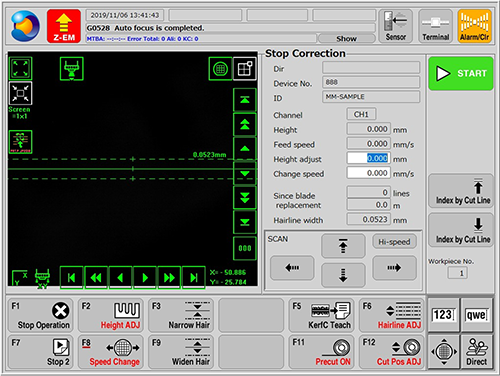Click the orange Alarm/Clr icon

click(474, 26)
